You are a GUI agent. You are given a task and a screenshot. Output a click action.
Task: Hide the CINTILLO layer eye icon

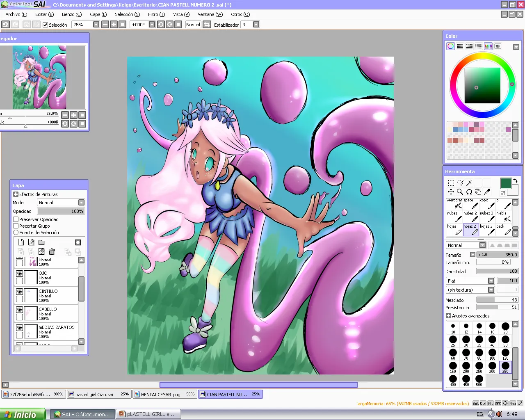click(19, 291)
